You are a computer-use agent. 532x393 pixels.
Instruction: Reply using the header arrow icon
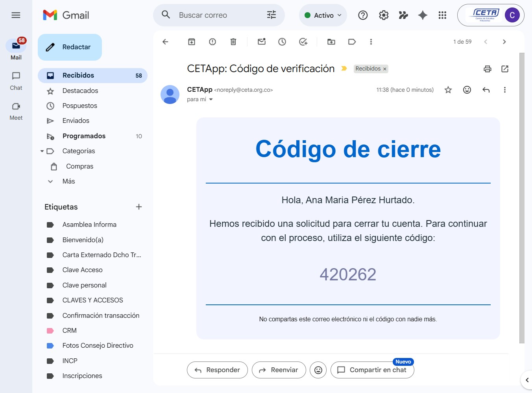tap(486, 90)
